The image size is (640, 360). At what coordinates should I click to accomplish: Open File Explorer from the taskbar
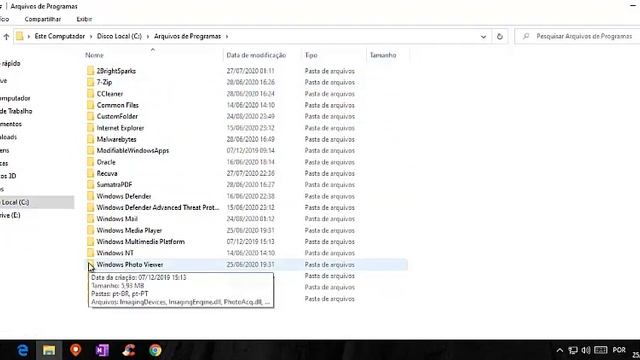49,350
